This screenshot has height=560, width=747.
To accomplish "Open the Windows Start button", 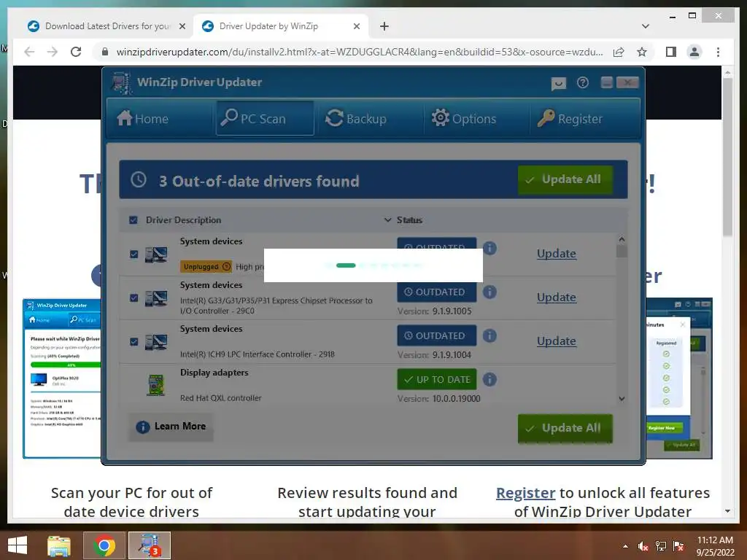I will tap(18, 545).
